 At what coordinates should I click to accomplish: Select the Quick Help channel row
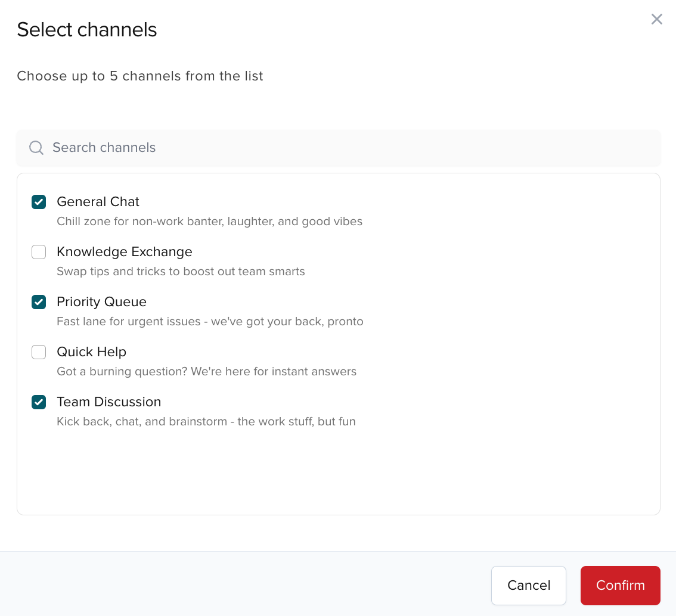(x=91, y=352)
